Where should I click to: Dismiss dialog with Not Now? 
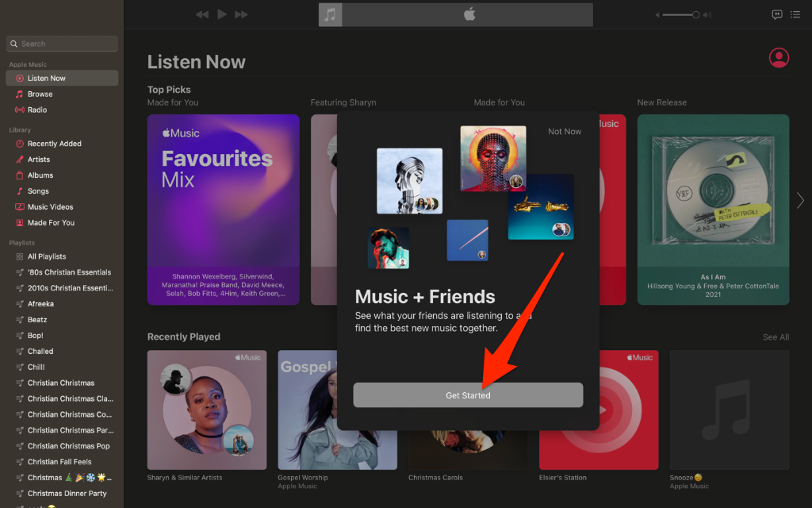[x=565, y=132]
